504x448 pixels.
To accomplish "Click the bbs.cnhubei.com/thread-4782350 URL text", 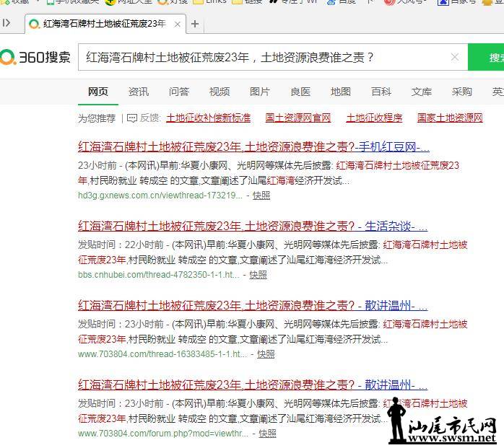I will (159, 275).
